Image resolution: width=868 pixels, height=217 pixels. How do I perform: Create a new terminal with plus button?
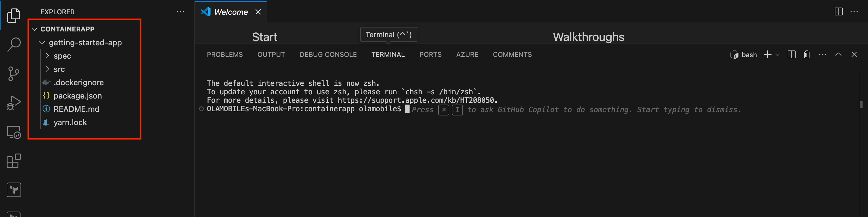pos(767,55)
